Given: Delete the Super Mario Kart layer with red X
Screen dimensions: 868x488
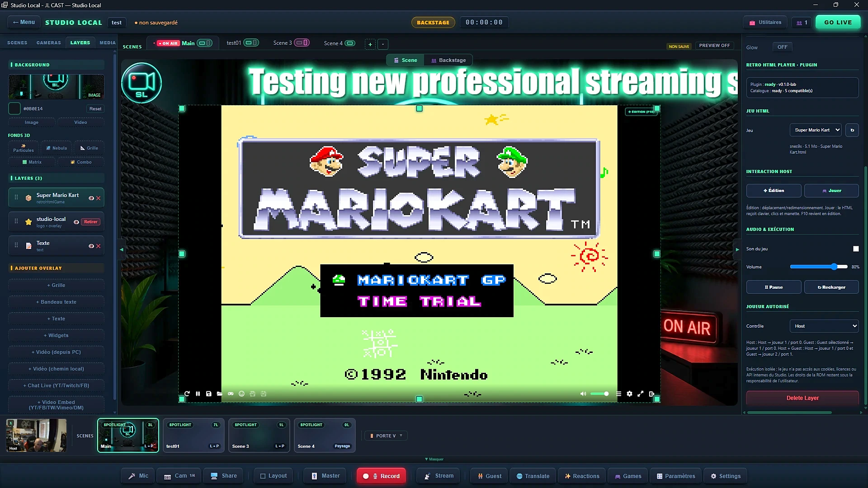Looking at the screenshot, I should tap(99, 198).
